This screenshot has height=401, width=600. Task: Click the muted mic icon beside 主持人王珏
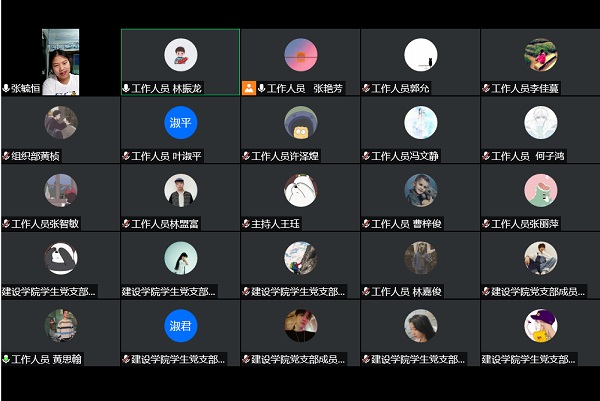[x=246, y=223]
